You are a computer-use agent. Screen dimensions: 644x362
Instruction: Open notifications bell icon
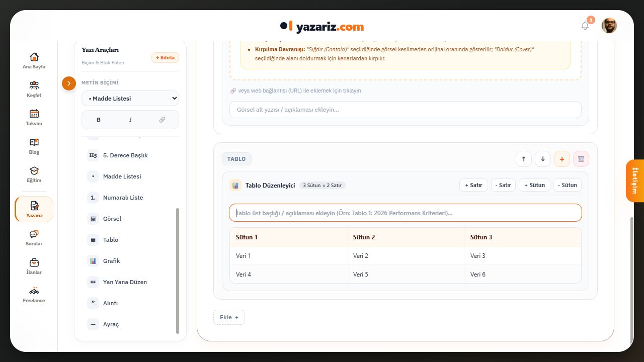(585, 26)
